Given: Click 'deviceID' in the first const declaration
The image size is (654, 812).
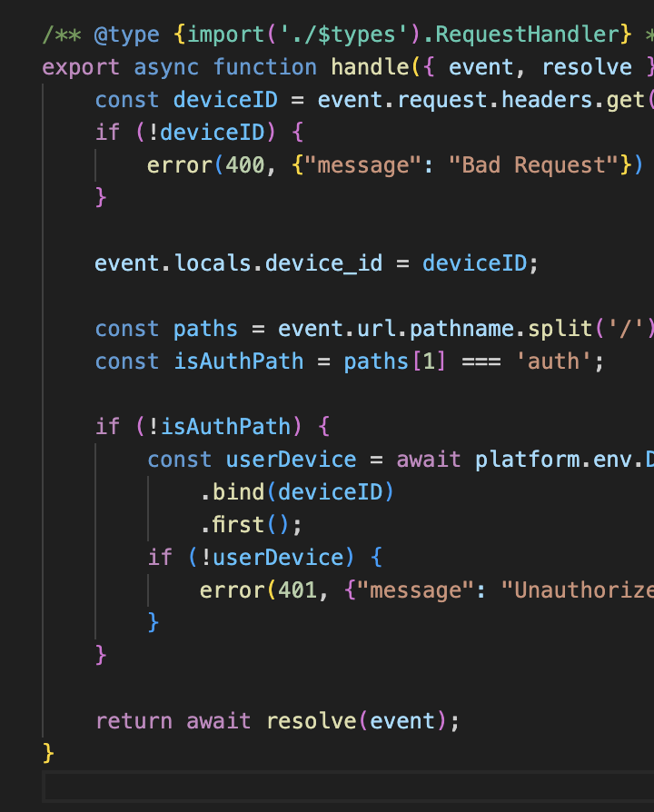Looking at the screenshot, I should [226, 99].
